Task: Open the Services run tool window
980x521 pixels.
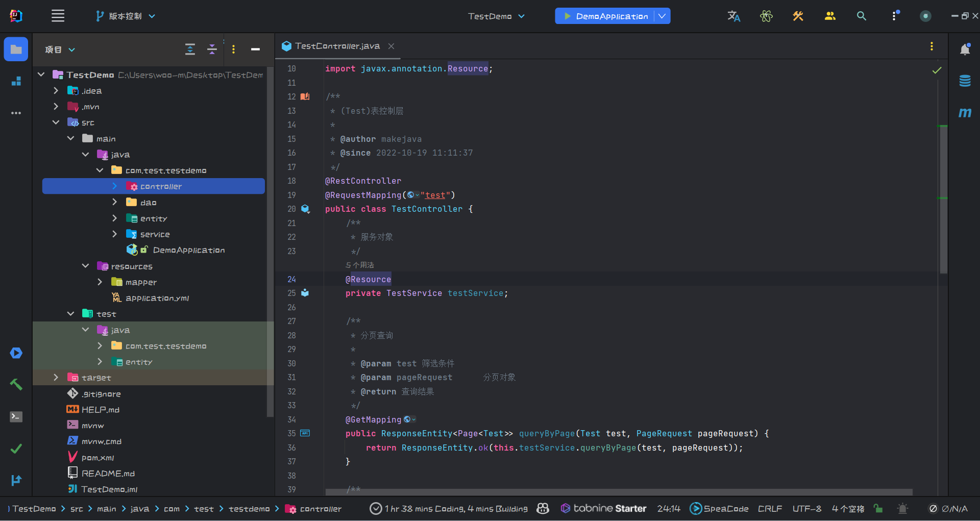Action: pyautogui.click(x=16, y=353)
